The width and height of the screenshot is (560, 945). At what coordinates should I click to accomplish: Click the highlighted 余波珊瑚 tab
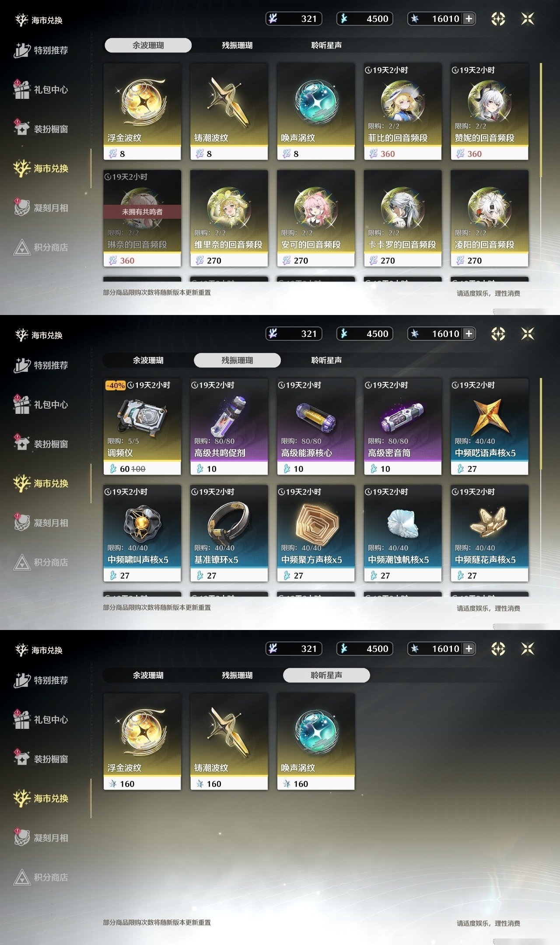(148, 45)
